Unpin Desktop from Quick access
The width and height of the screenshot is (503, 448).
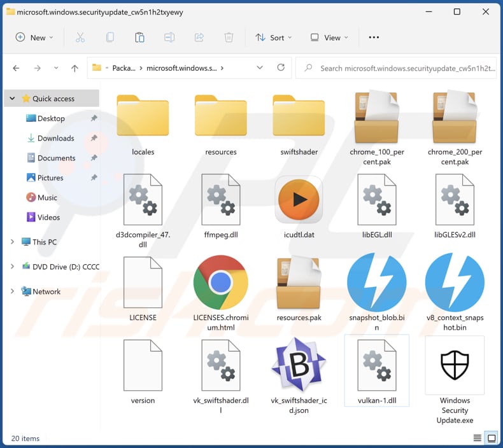(94, 118)
